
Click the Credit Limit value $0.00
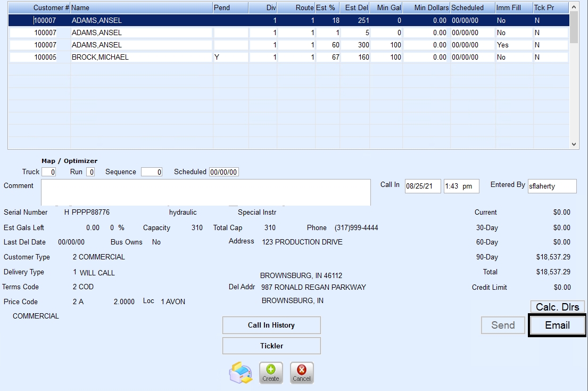562,288
